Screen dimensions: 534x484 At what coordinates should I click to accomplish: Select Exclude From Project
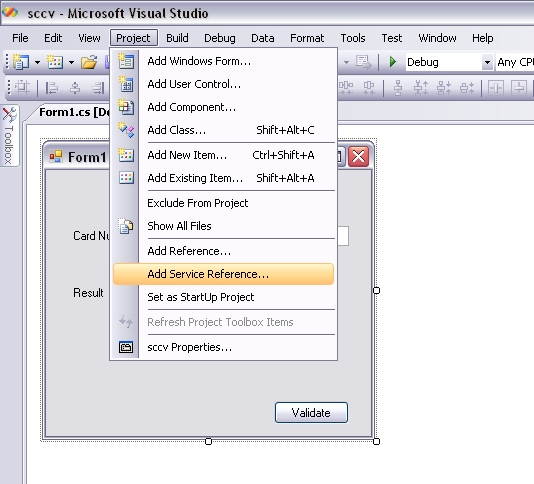[223, 203]
